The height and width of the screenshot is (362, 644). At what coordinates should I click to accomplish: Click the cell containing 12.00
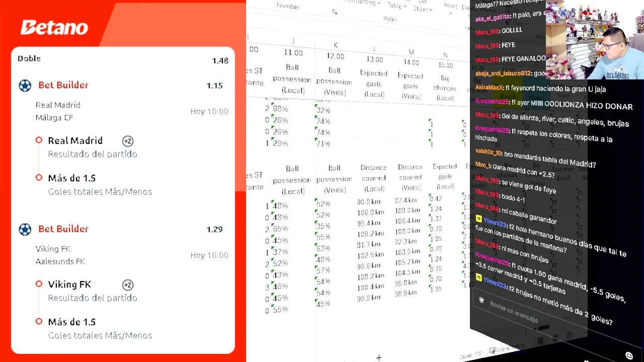335,56
